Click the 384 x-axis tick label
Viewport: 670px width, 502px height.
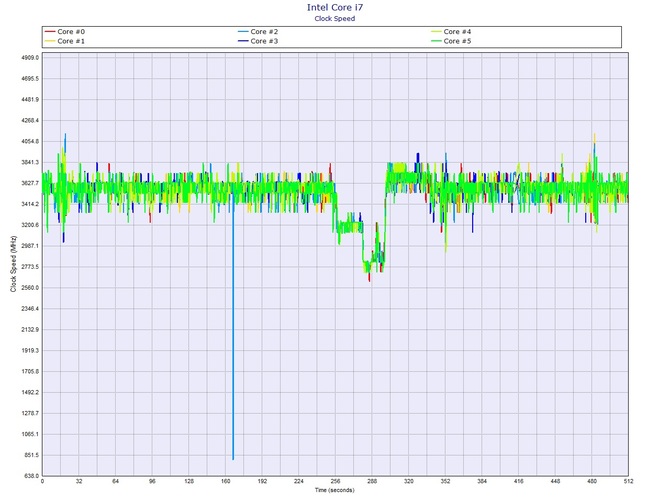coord(482,481)
